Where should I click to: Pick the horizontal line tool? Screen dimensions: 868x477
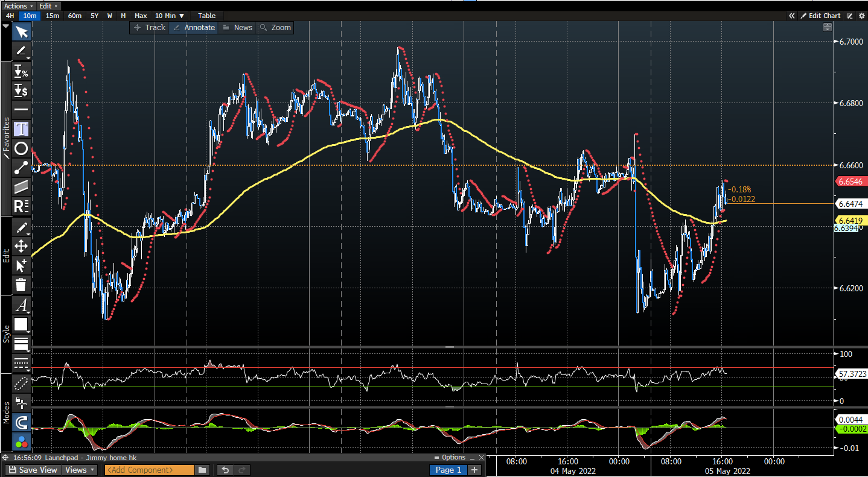(21, 110)
